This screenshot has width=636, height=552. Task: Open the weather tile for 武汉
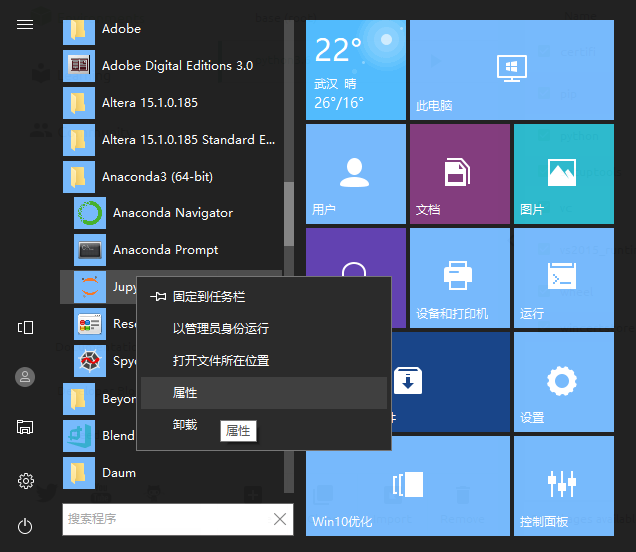coord(356,70)
